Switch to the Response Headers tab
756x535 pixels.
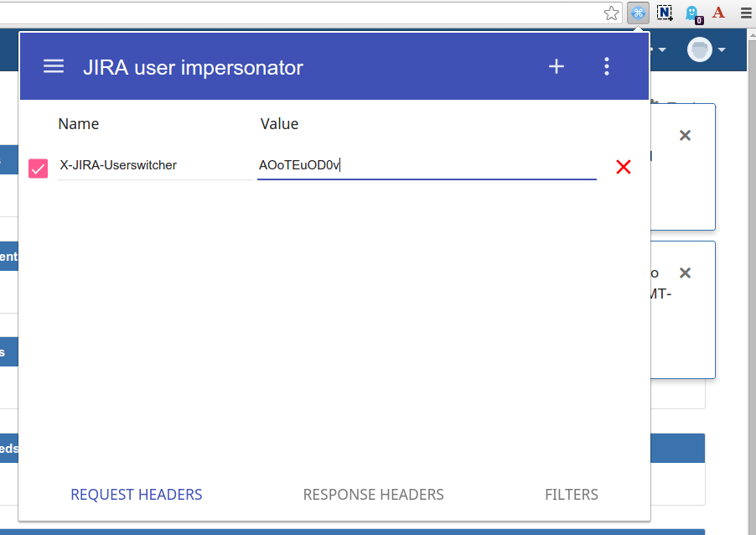pos(373,495)
